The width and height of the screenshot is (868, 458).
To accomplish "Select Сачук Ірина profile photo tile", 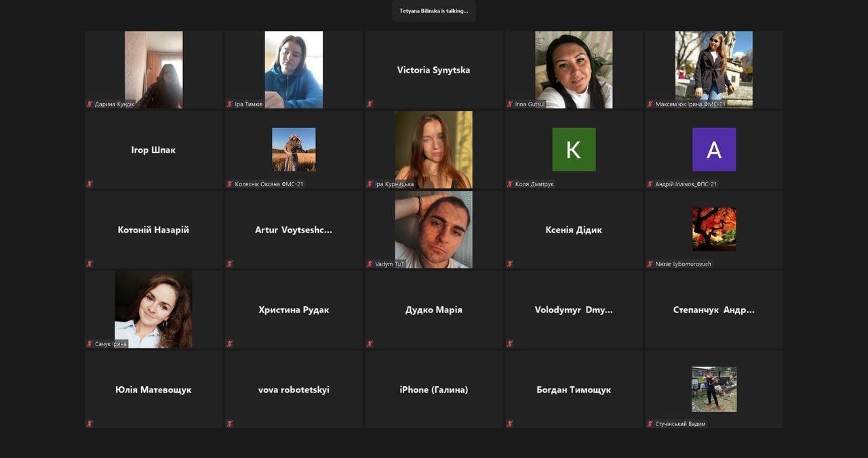I will [x=153, y=310].
